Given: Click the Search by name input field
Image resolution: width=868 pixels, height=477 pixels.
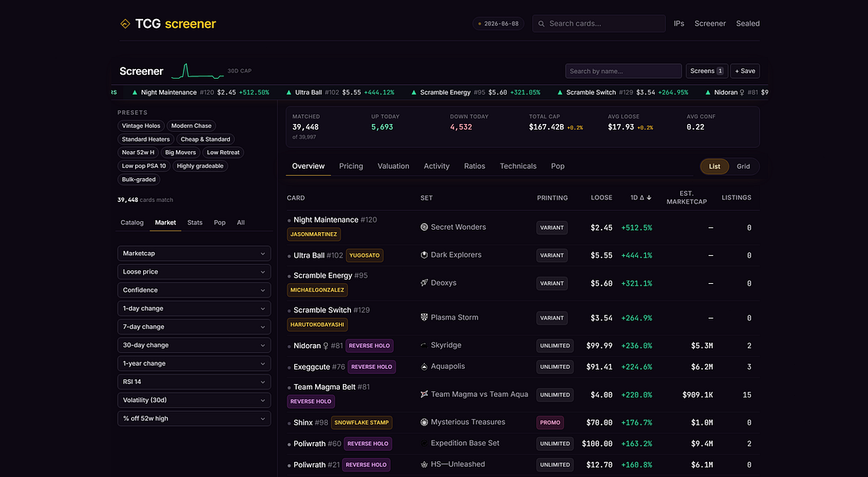Looking at the screenshot, I should pos(623,71).
